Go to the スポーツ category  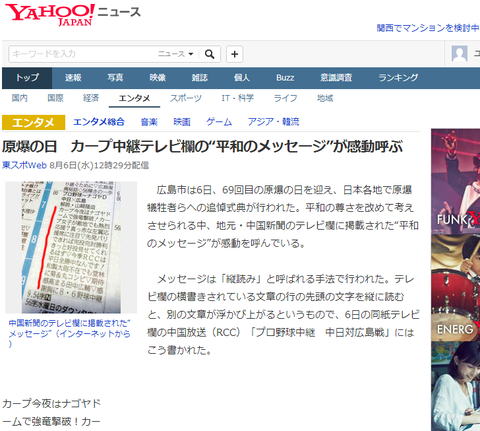(186, 98)
